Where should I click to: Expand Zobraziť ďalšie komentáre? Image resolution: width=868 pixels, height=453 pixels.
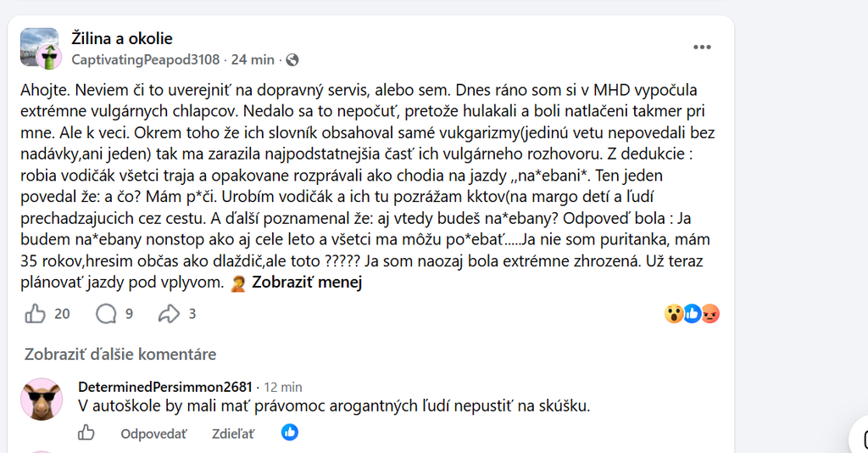pos(120,355)
